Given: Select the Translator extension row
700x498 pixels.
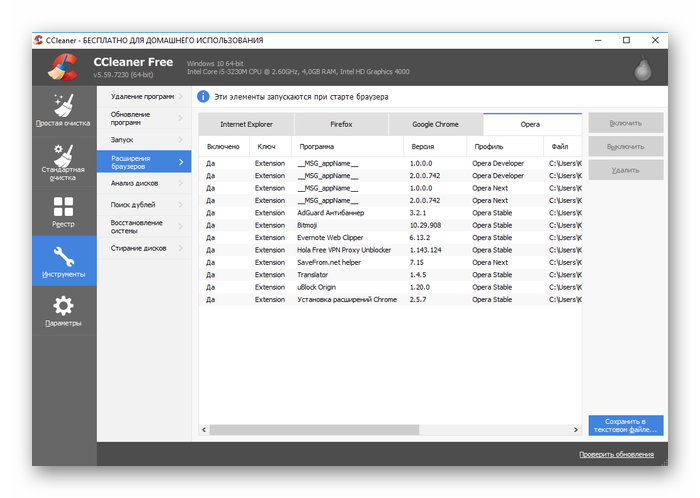Looking at the screenshot, I should (390, 275).
